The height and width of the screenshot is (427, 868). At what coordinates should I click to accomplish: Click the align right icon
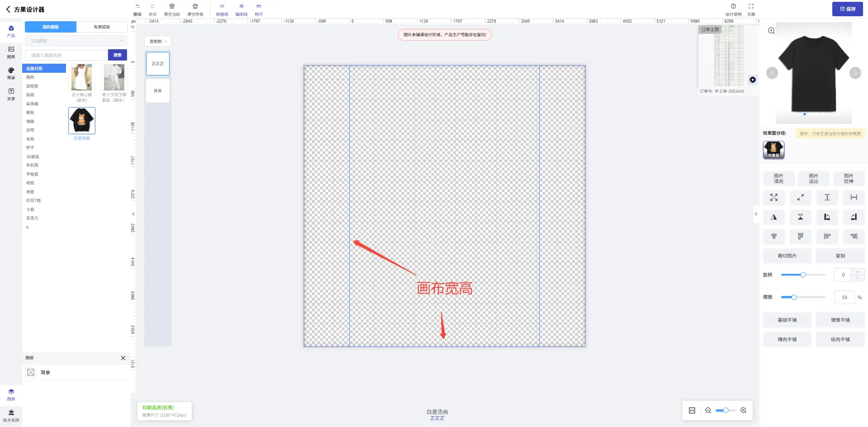point(854,236)
